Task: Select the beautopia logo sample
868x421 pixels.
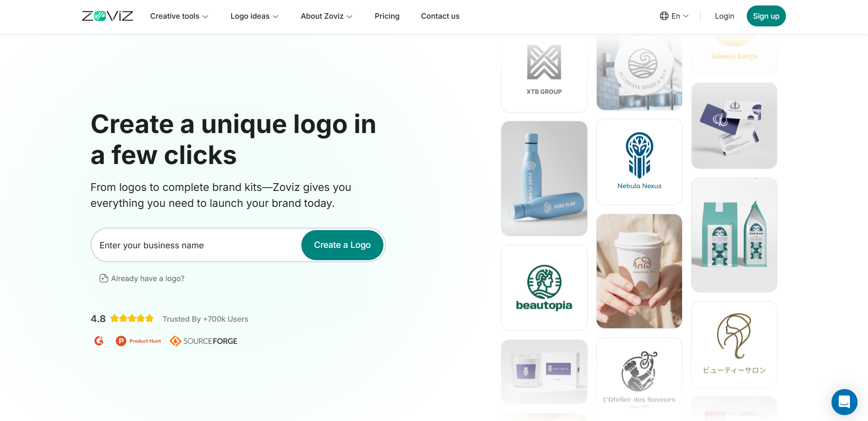Action: pos(544,288)
